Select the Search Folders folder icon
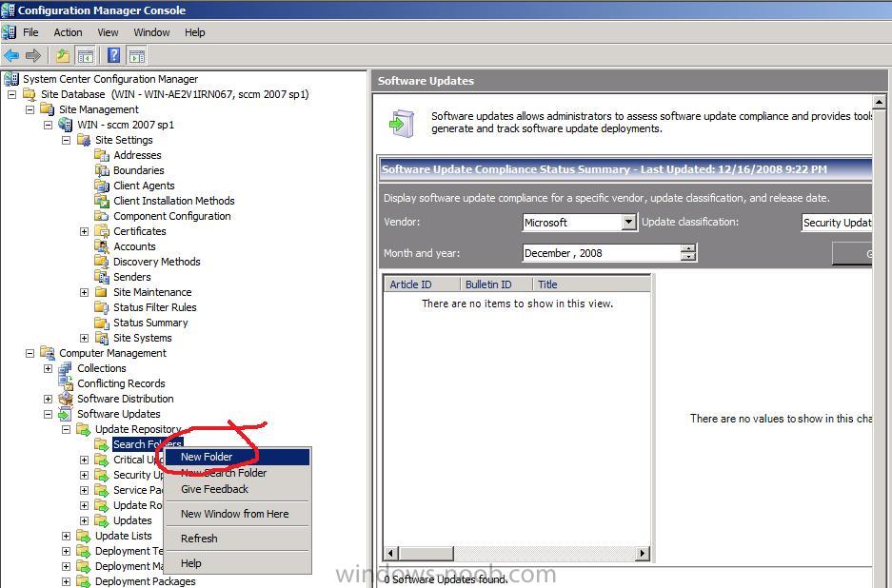Viewport: 892px width, 588px height. coord(102,444)
